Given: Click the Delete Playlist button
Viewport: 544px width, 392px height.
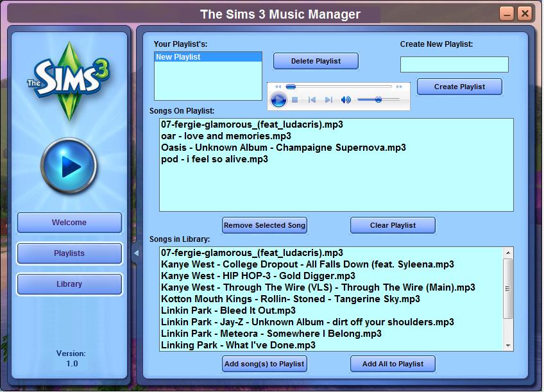Looking at the screenshot, I should tap(316, 61).
